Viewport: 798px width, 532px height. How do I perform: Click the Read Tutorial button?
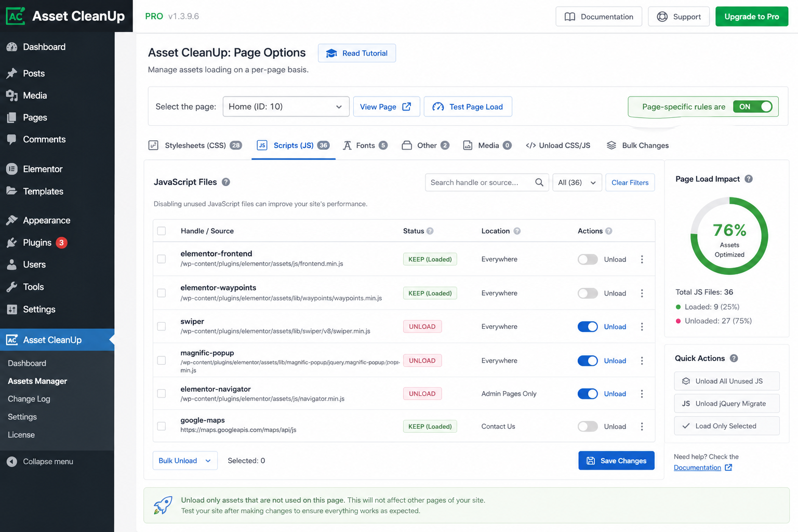pos(357,53)
